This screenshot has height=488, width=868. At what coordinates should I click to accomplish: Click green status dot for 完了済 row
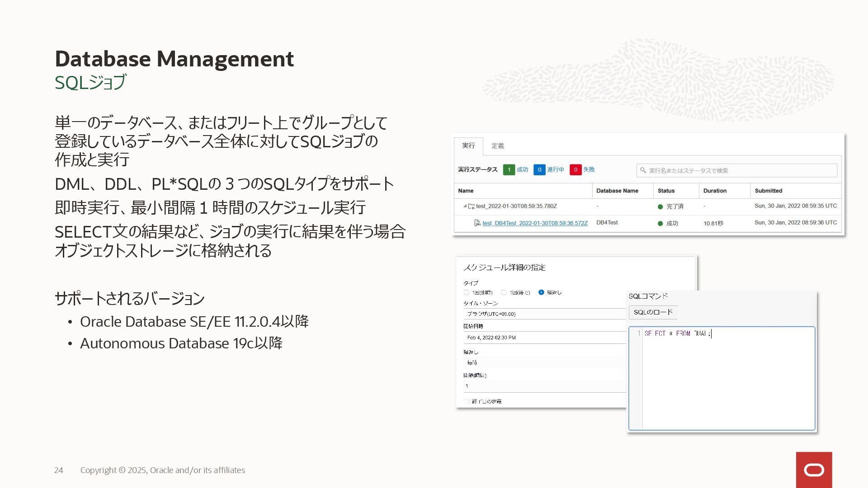point(660,206)
